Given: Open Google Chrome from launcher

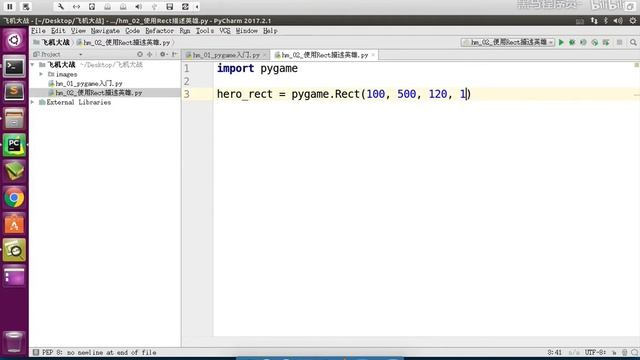Looking at the screenshot, I should [x=14, y=198].
